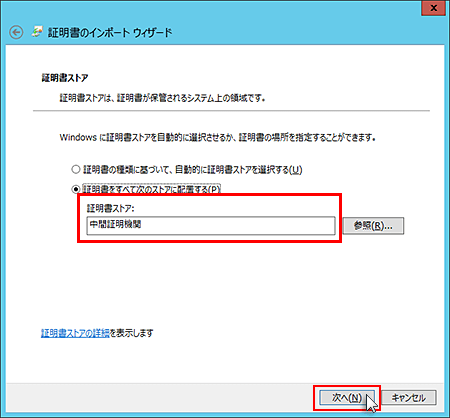Click the certificate import wizard icon
The height and width of the screenshot is (418, 450).
coord(37,32)
